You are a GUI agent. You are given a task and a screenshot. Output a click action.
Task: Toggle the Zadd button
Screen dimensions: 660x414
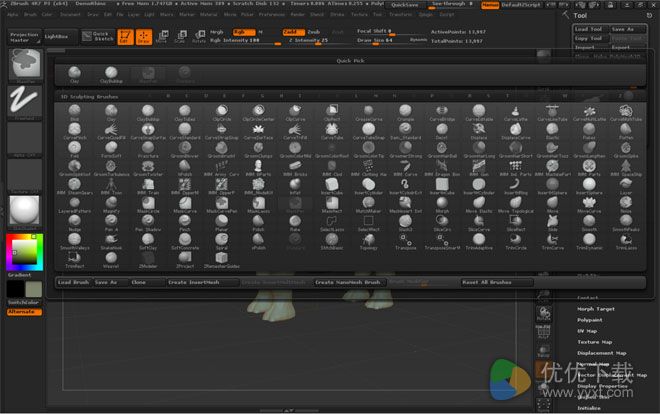coord(293,32)
